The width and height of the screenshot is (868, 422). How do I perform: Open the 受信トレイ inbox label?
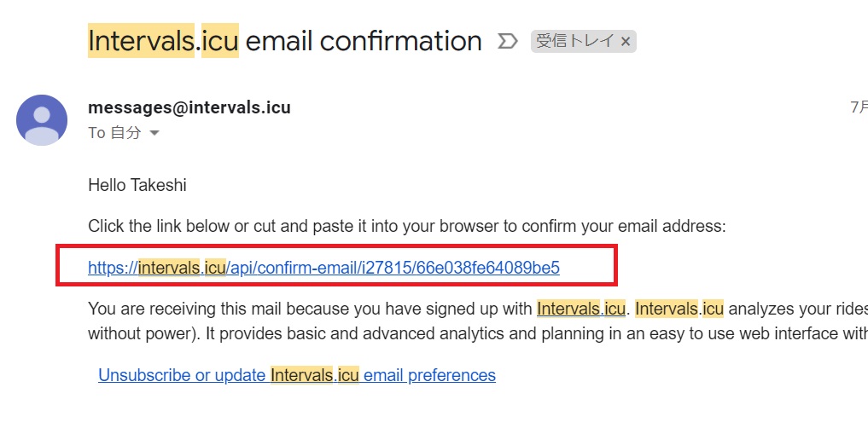coord(575,41)
